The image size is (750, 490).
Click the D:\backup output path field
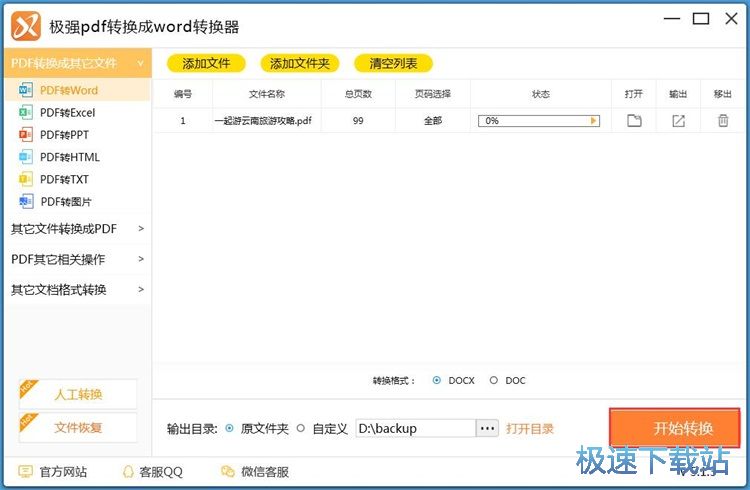[x=415, y=428]
